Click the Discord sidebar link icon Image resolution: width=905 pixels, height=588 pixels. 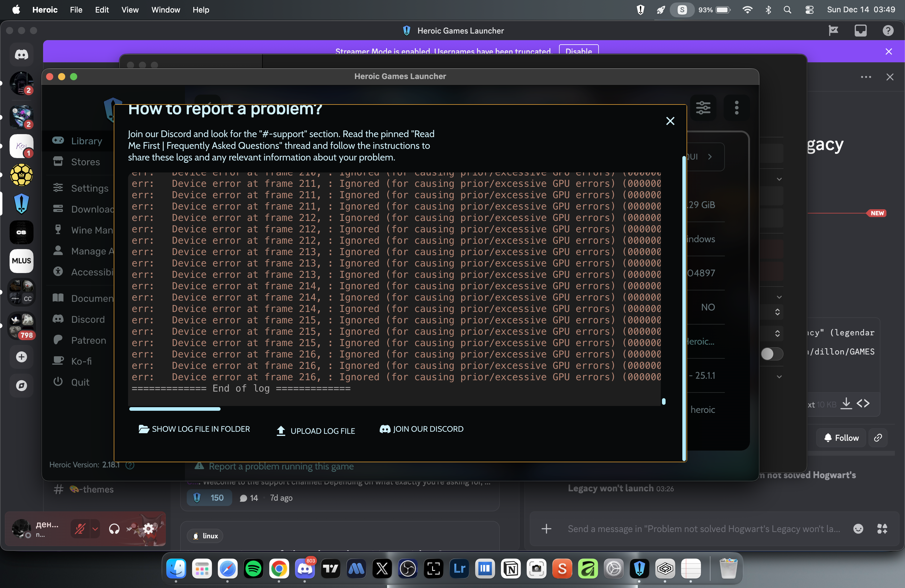58,319
